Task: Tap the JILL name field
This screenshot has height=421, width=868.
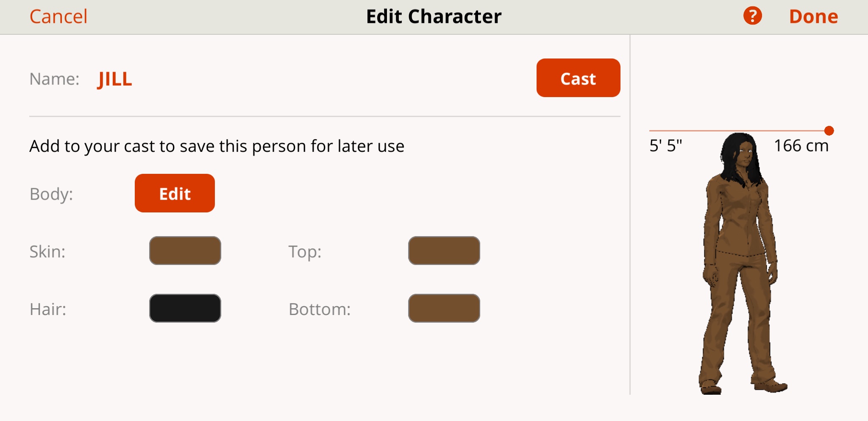Action: [x=115, y=79]
